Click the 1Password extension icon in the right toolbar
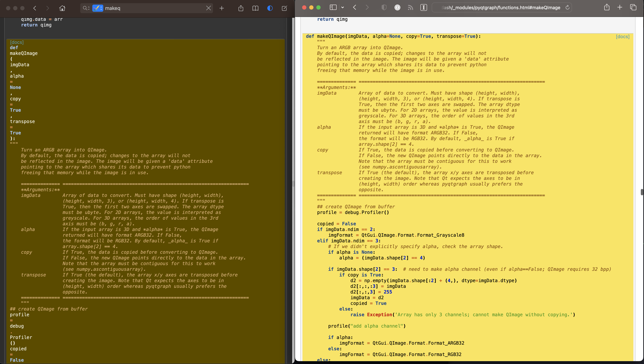Image resolution: width=644 pixels, height=364 pixels. [397, 7]
